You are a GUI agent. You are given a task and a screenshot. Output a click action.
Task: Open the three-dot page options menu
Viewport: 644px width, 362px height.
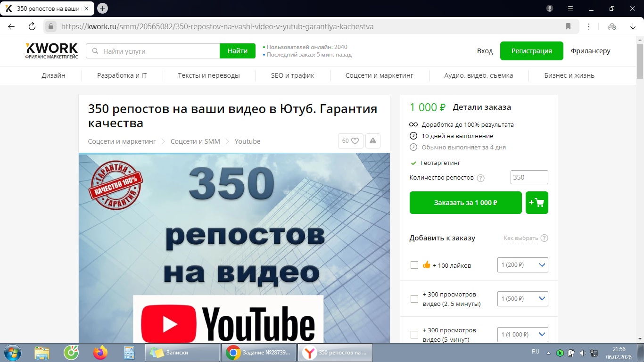(589, 26)
